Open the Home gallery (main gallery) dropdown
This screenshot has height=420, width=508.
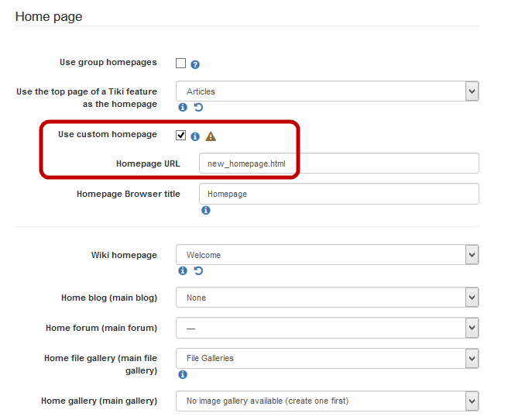327,401
